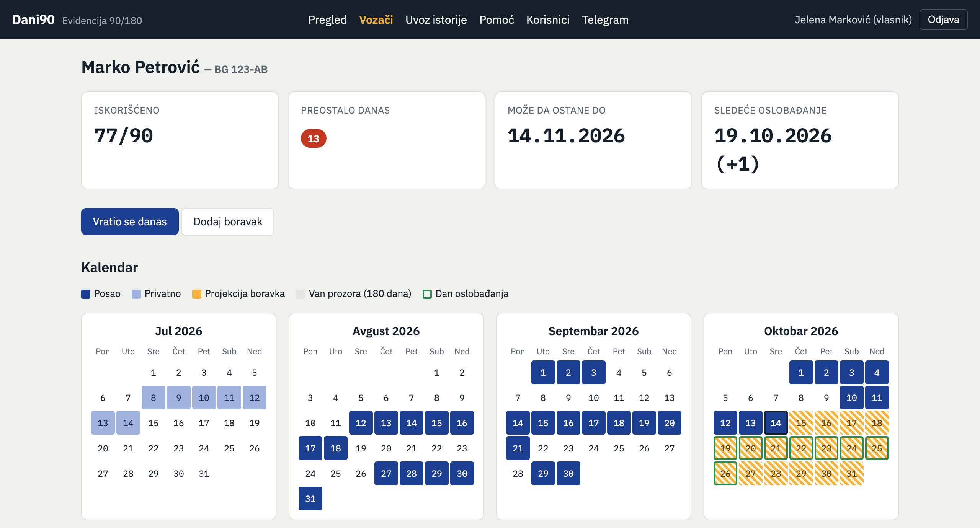Click the Kalendar section heading
Screen dimensions: 980x528
[109, 267]
